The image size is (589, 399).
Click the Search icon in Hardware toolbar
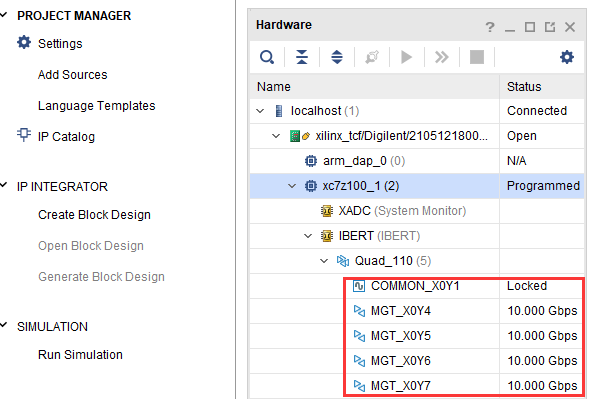click(267, 57)
